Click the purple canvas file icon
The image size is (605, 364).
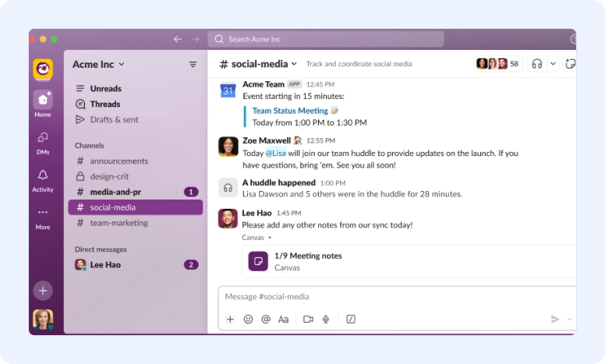click(x=258, y=261)
